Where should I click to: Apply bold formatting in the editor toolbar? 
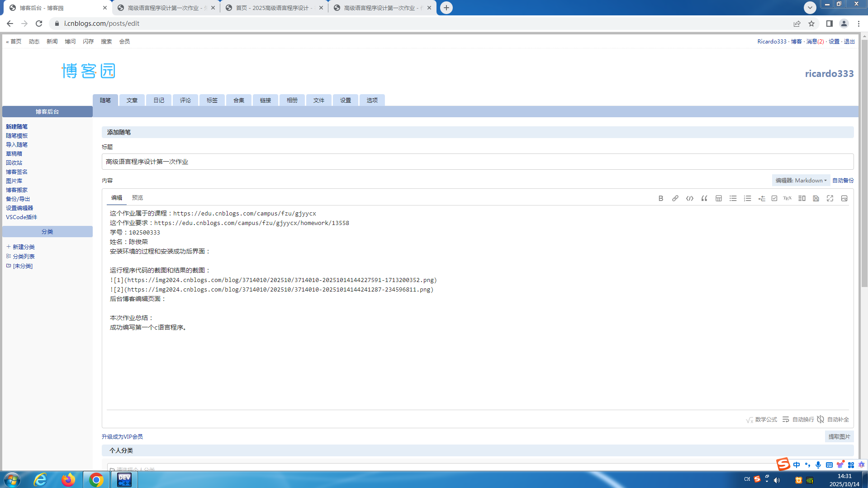(x=661, y=198)
